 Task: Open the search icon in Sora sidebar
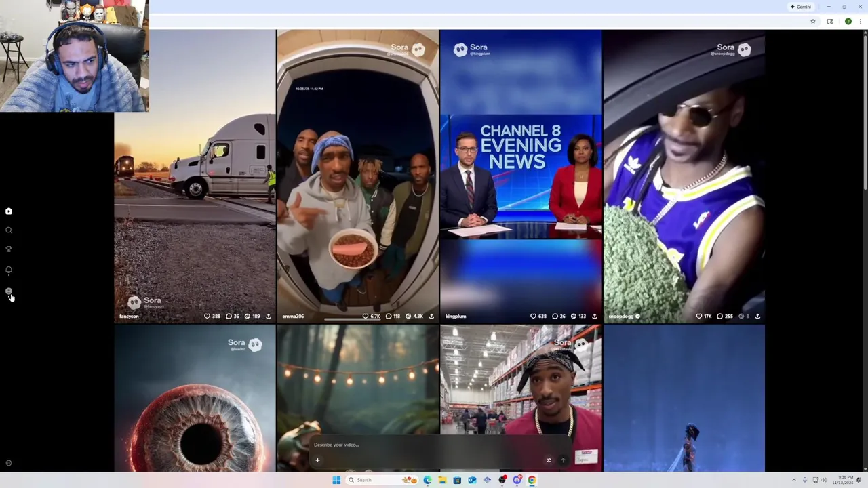pyautogui.click(x=9, y=230)
